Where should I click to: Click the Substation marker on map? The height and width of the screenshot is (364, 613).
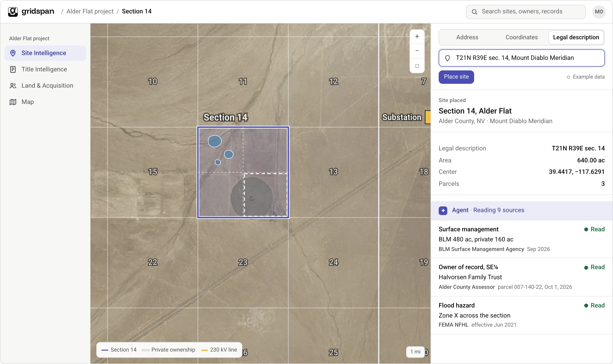click(x=428, y=117)
